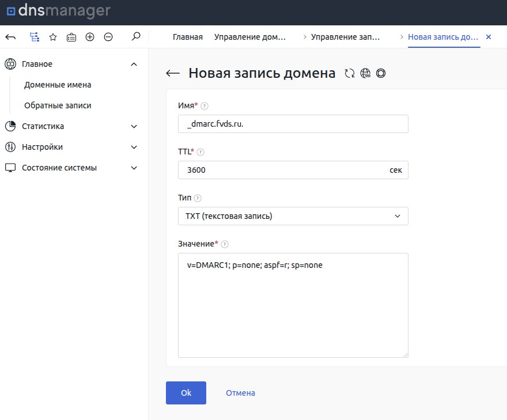This screenshot has width=507, height=420.
Task: Click the Статистика menu label
Action: click(x=43, y=126)
